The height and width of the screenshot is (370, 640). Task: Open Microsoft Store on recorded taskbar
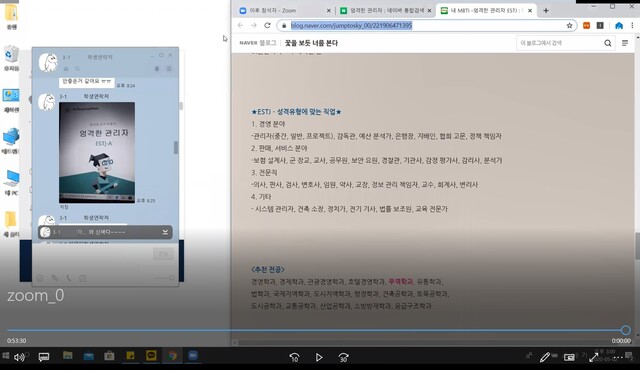pos(109,356)
